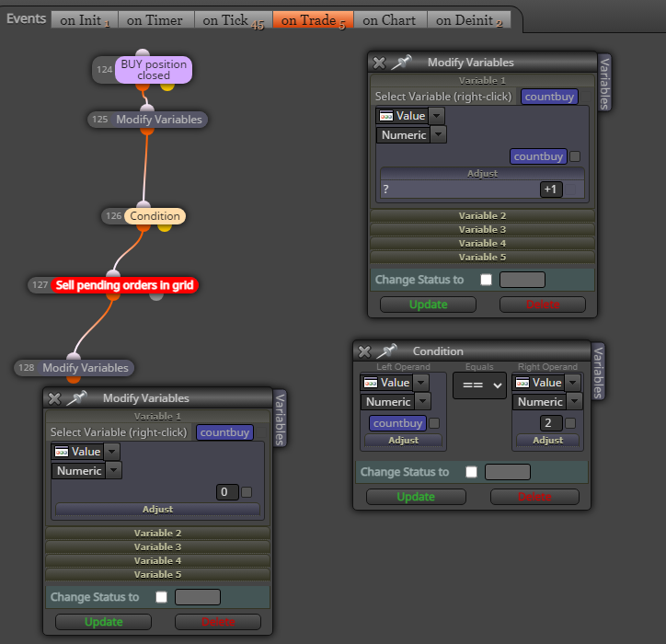Select Modify Variables node 125

(x=159, y=120)
